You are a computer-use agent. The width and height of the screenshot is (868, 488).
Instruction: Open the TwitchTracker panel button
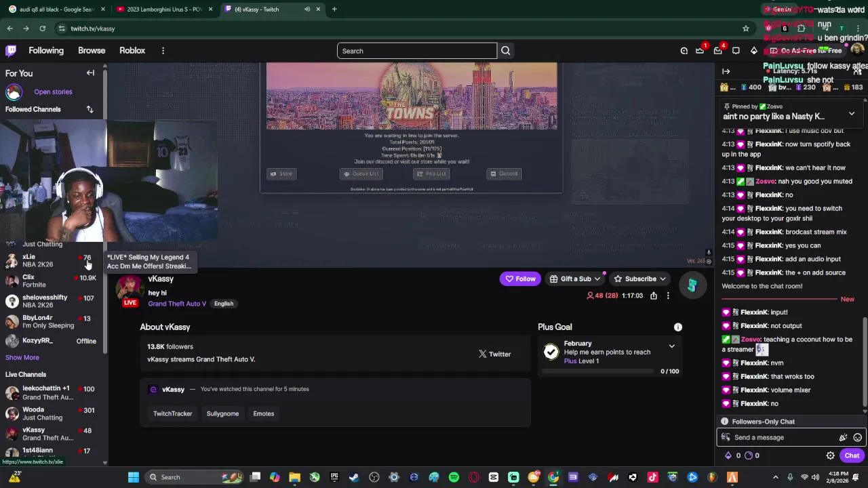click(172, 413)
